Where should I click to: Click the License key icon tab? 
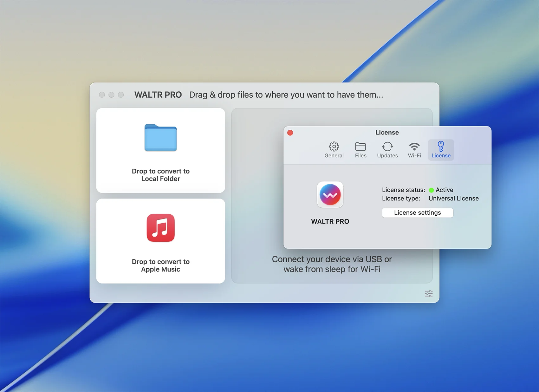pyautogui.click(x=441, y=150)
